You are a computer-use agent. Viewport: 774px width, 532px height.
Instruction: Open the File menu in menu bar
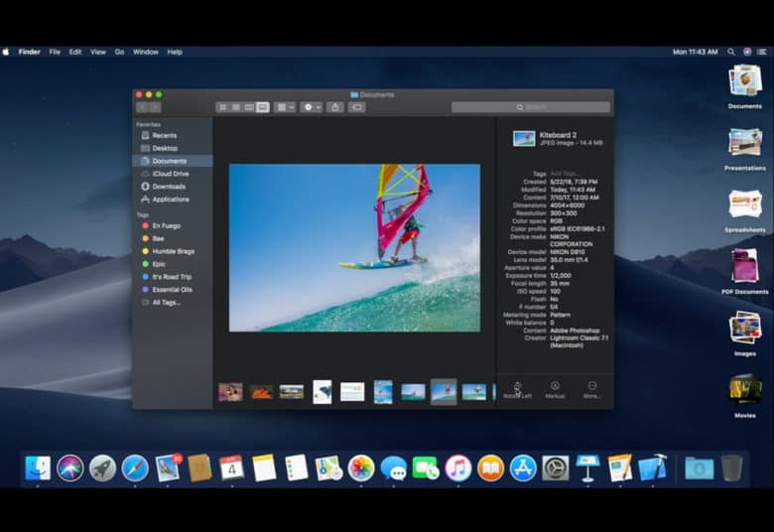(55, 52)
